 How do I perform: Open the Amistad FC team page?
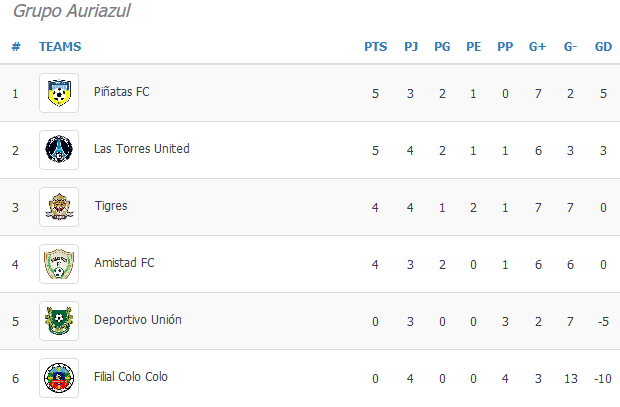click(124, 263)
